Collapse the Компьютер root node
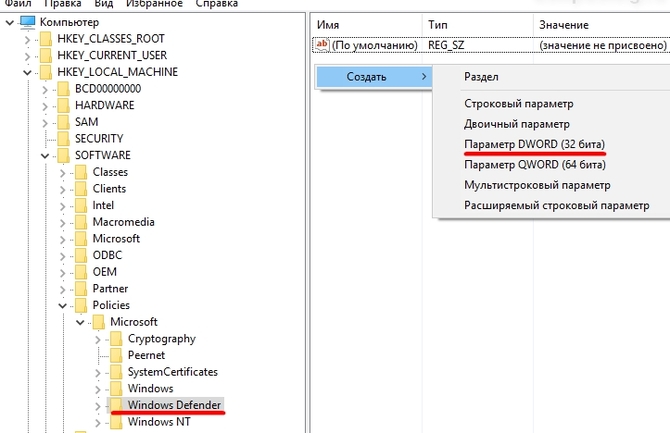Viewport: 670px width, 433px height. 9,23
